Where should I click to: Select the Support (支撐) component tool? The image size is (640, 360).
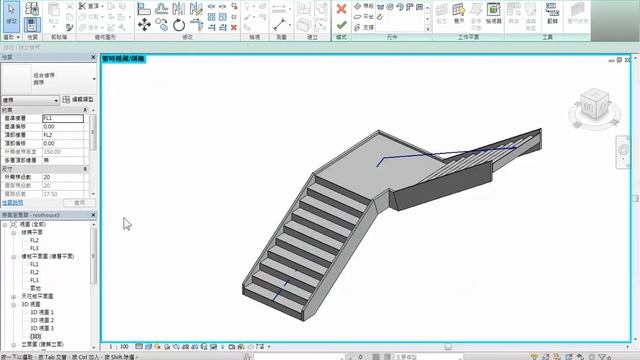tap(363, 27)
